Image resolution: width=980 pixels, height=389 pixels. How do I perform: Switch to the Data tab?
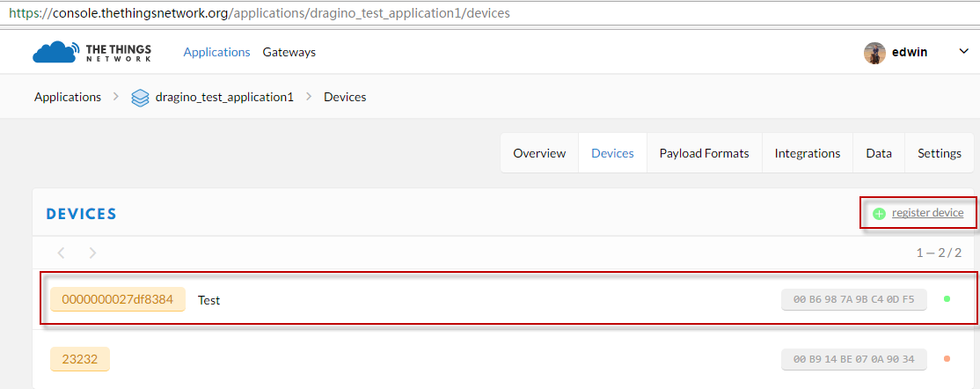879,153
